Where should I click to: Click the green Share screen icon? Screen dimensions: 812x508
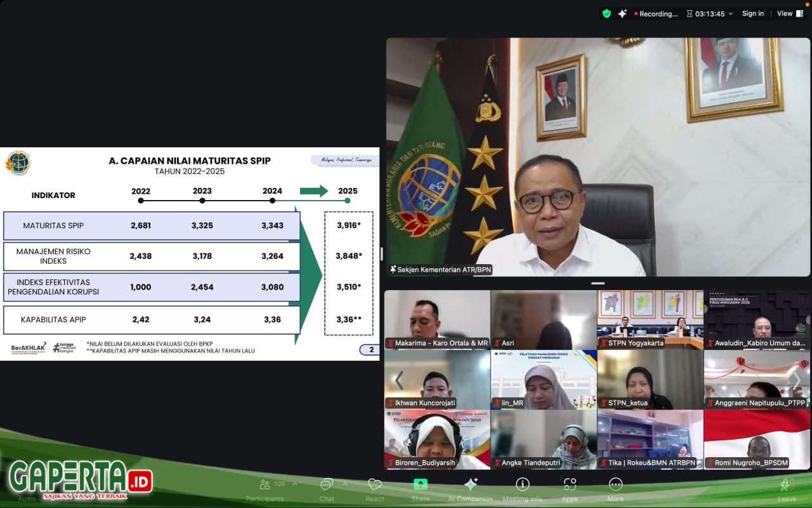(x=420, y=485)
